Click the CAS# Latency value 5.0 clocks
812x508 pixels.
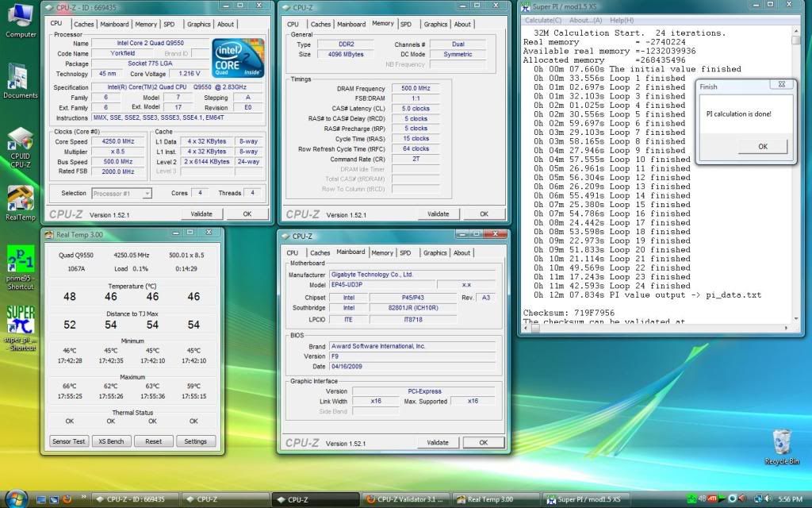416,108
